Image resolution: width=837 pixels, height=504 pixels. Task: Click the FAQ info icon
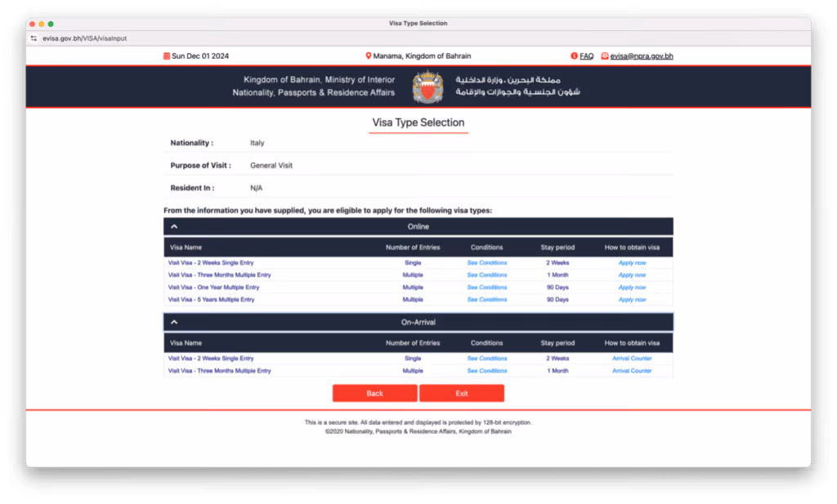pyautogui.click(x=575, y=56)
